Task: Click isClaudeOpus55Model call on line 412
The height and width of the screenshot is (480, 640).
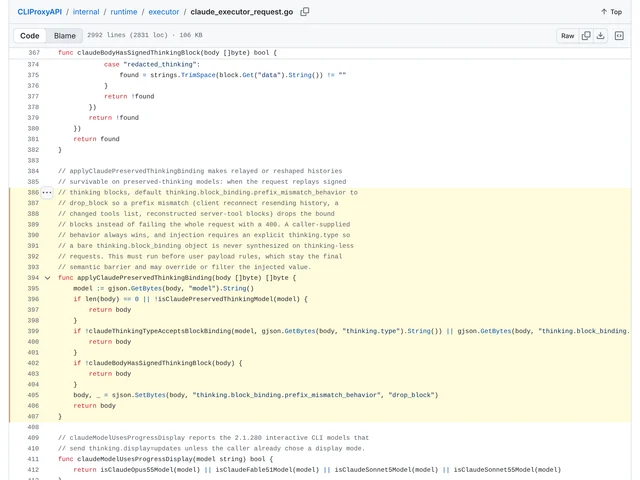Action: click(139, 470)
